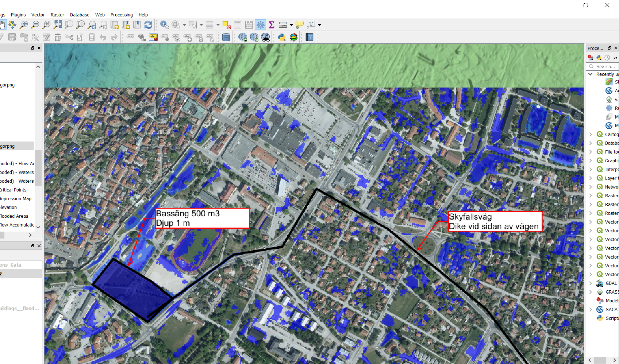Select the Text Annotation tool
This screenshot has height=364, width=619.
click(x=311, y=25)
